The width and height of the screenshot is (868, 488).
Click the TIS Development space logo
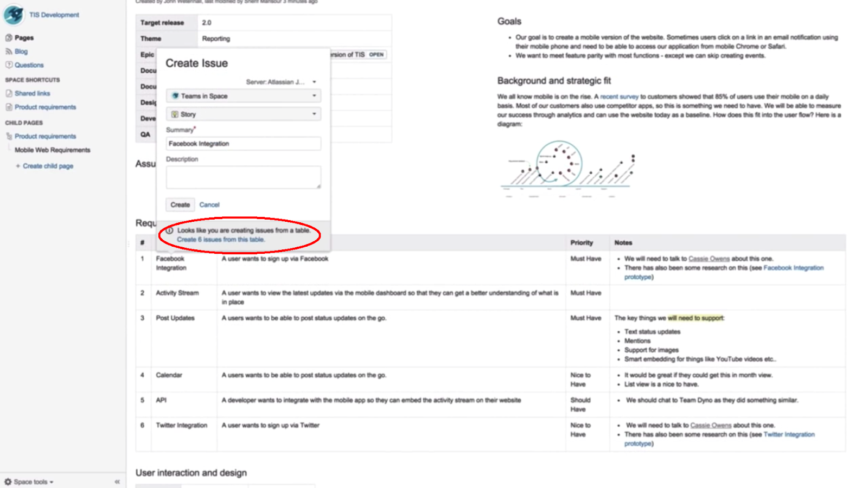[14, 15]
